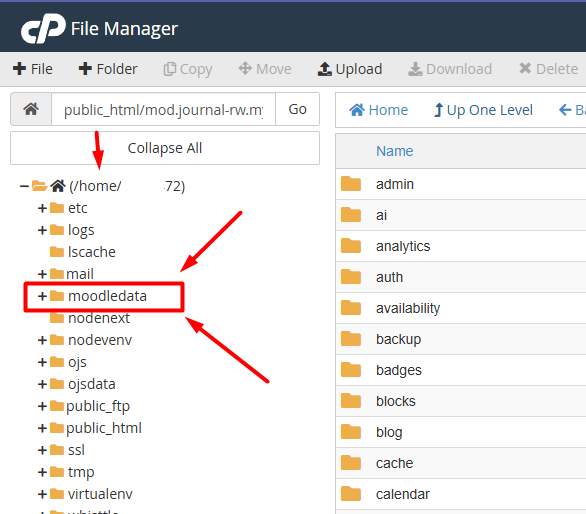Screen dimensions: 586x514
Task: Expand the public_html folder in tree
Action: click(42, 428)
